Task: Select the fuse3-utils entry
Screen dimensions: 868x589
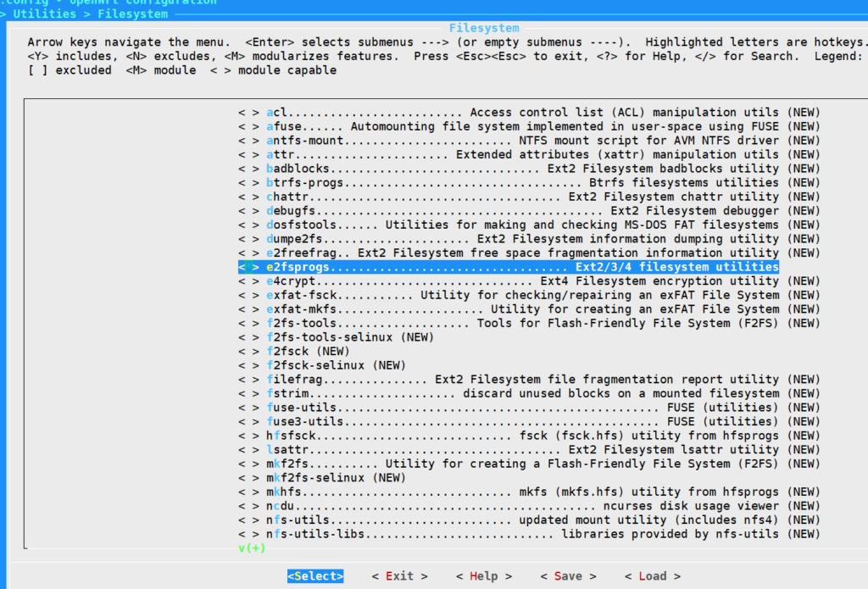Action: [x=529, y=422]
